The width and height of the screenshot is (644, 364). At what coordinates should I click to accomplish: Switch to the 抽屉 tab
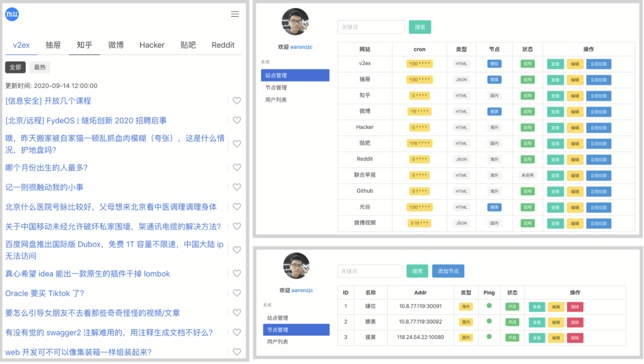tap(53, 45)
